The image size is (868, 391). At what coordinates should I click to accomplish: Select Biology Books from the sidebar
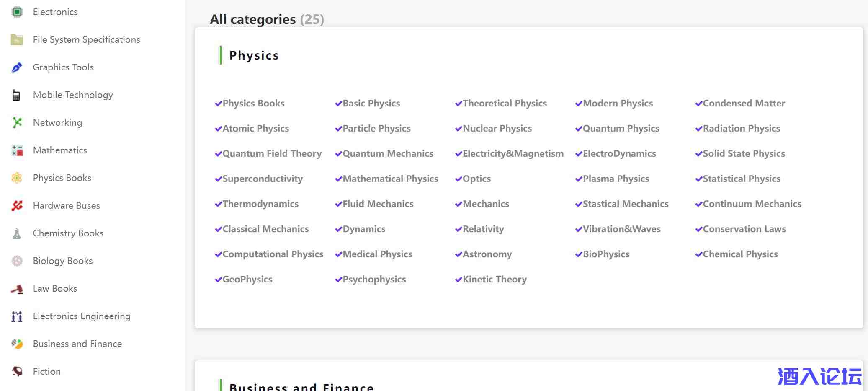(x=62, y=261)
